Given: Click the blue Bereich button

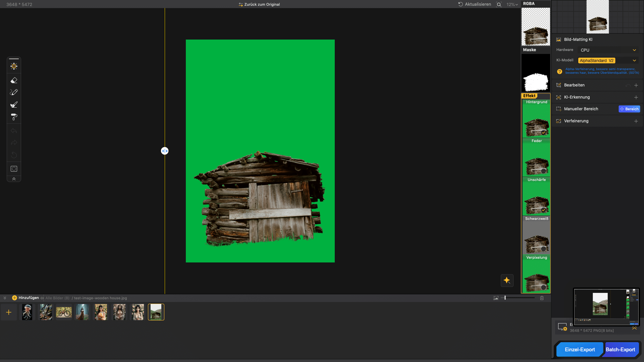Looking at the screenshot, I should pyautogui.click(x=629, y=109).
